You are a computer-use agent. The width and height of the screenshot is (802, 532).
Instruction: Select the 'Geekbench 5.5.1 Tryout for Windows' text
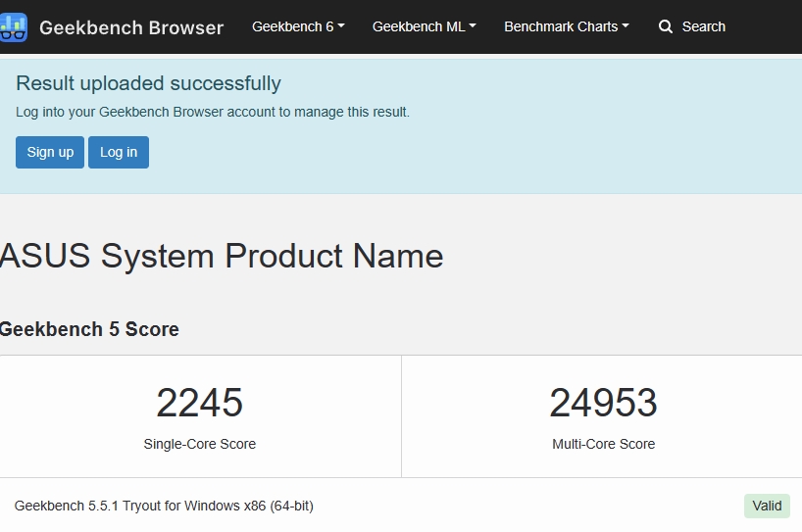pyautogui.click(x=164, y=506)
